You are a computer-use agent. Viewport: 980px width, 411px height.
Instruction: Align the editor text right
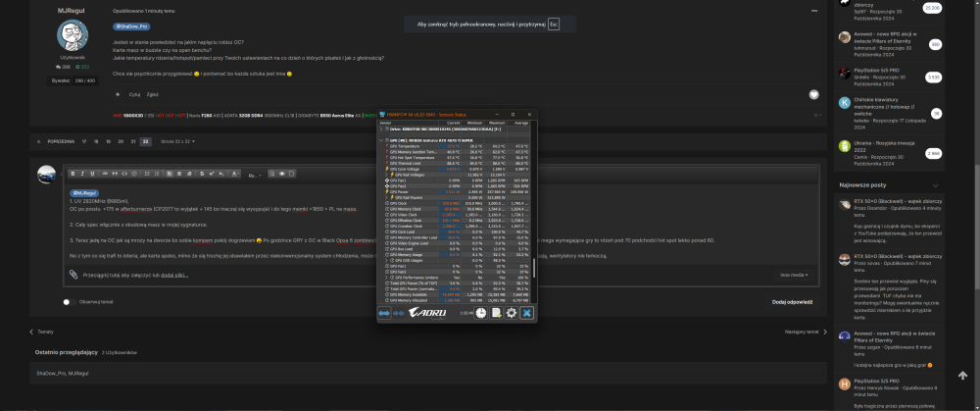coord(189,174)
